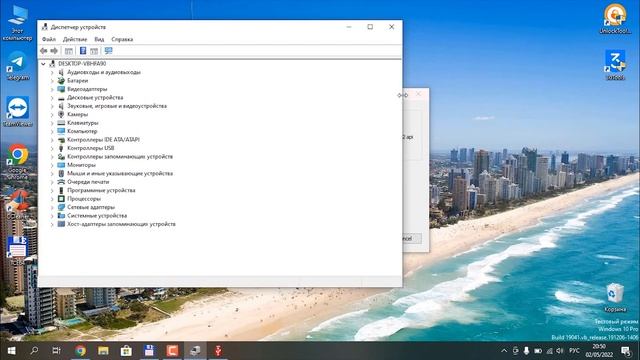Open the Вид menu

[99, 39]
